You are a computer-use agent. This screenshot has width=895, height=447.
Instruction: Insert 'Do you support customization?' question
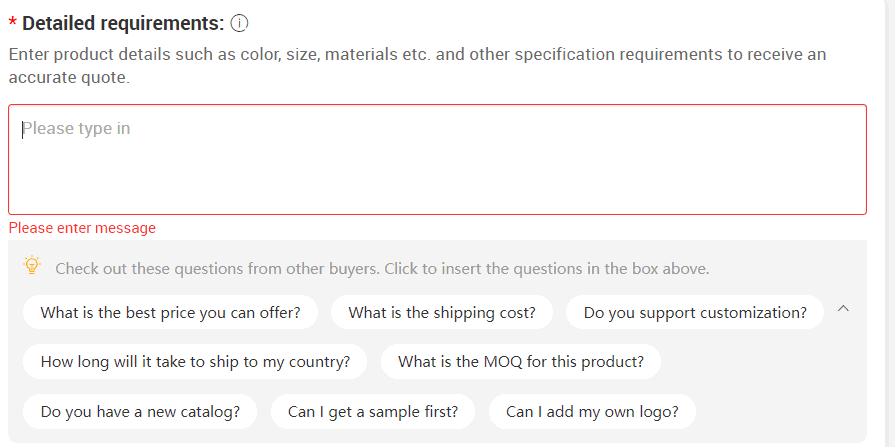(695, 312)
